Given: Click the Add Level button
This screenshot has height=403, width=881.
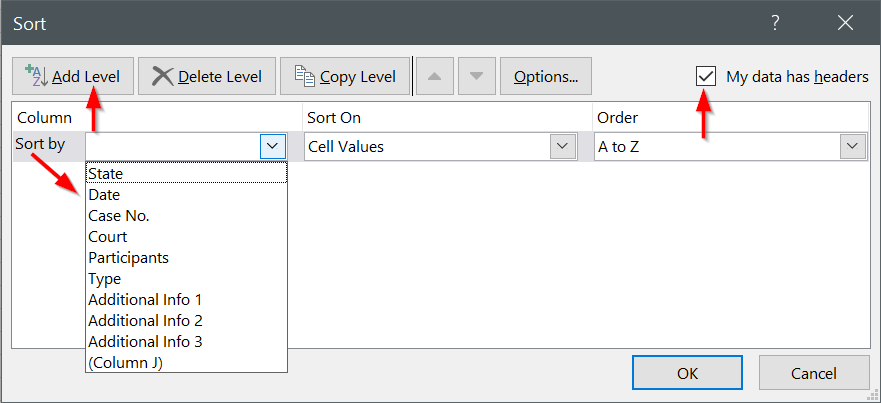Looking at the screenshot, I should (x=73, y=77).
